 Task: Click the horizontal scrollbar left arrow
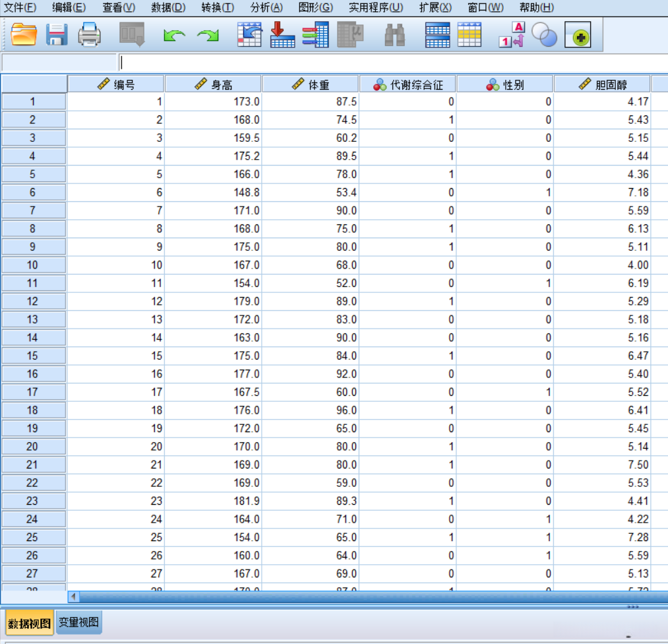point(73,596)
